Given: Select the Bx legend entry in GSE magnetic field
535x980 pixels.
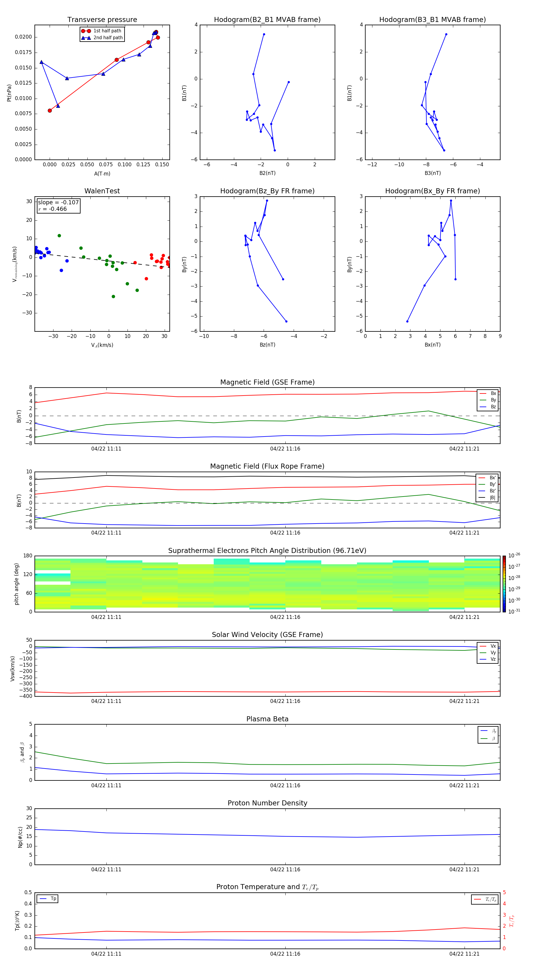Looking at the screenshot, I should [488, 393].
